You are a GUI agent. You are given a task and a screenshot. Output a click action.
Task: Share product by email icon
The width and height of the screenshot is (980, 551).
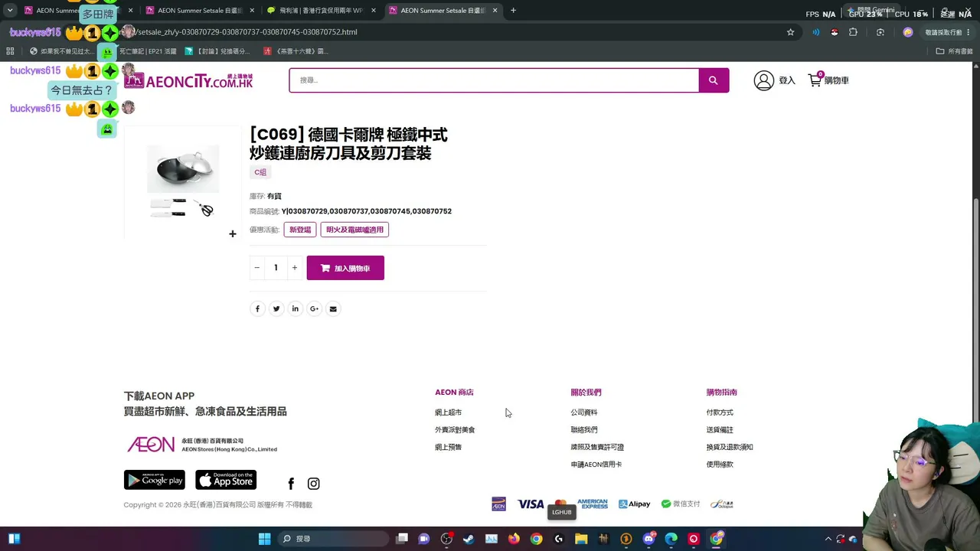click(x=332, y=308)
